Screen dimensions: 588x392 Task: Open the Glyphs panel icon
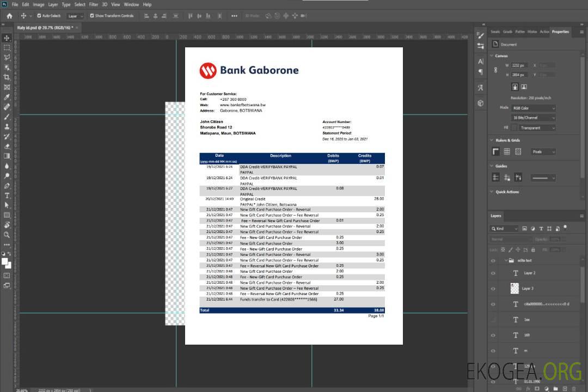pos(481,88)
